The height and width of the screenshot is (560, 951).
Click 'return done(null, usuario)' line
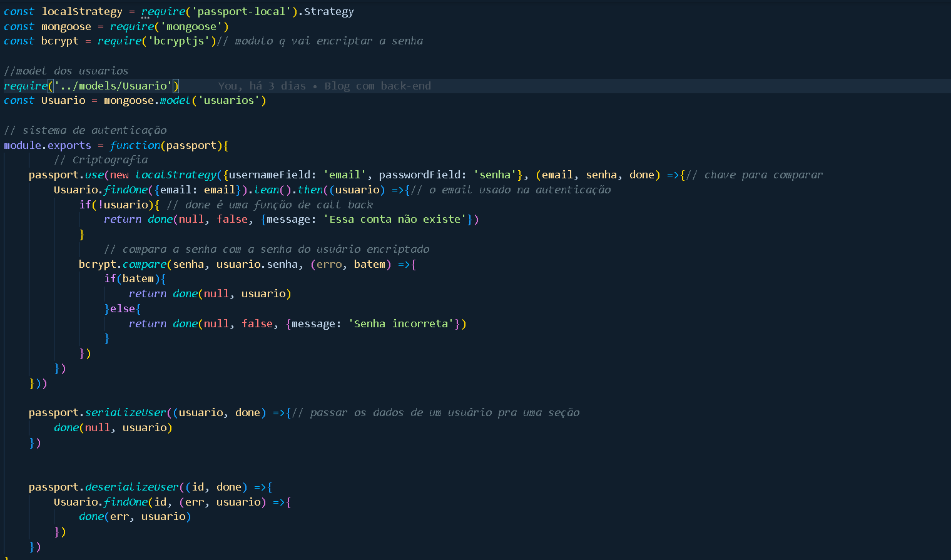210,293
